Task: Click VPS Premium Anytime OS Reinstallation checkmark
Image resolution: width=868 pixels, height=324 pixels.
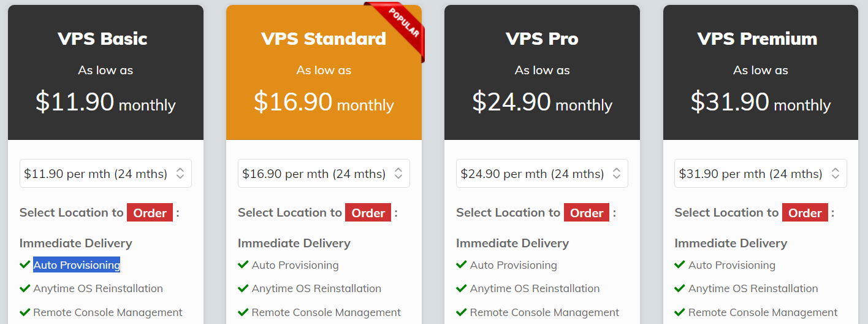Action: point(680,288)
